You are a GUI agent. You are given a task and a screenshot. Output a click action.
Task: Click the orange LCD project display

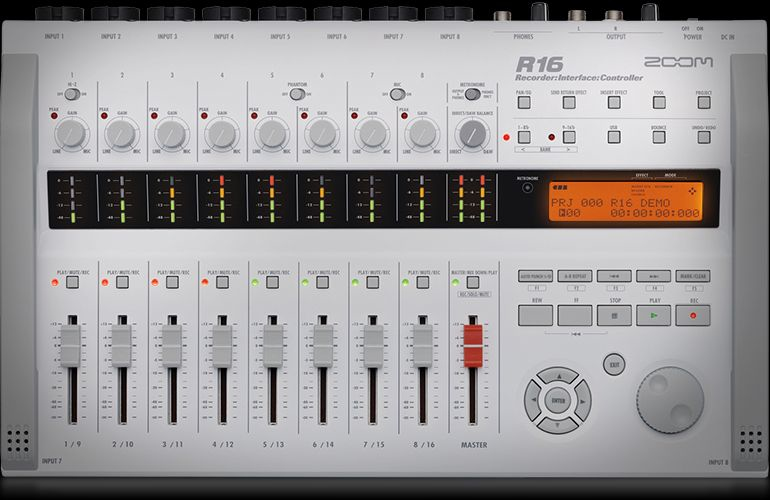tap(624, 201)
